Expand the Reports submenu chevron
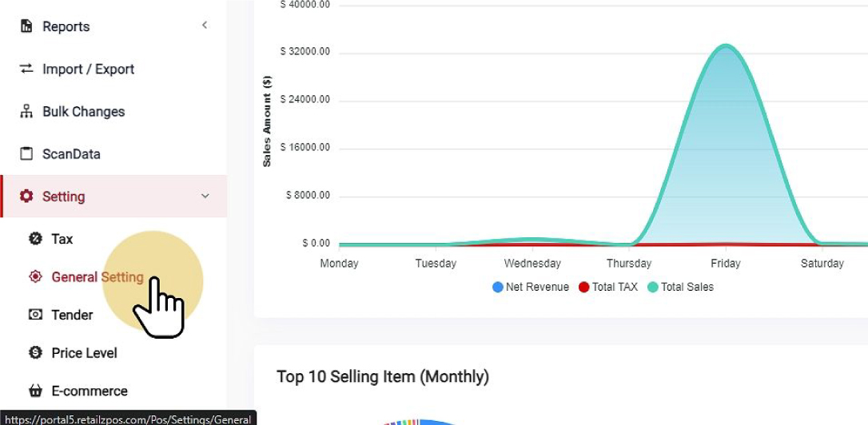 (x=205, y=26)
